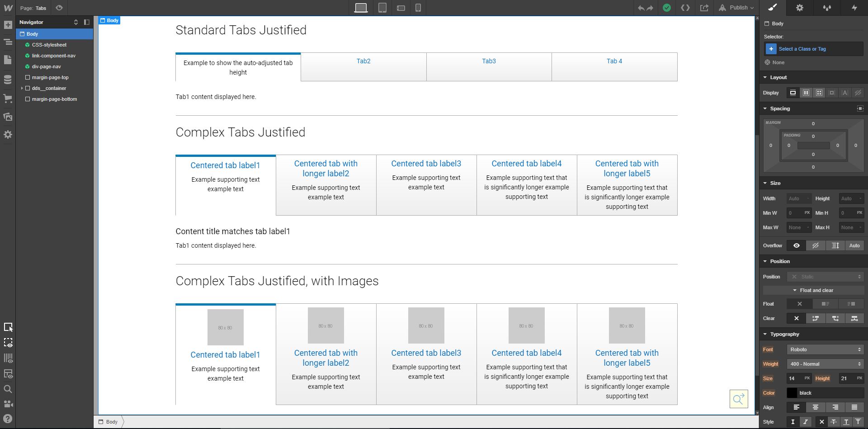Open the Interactions lightning tab
The width and height of the screenshot is (868, 429).
pyautogui.click(x=854, y=8)
